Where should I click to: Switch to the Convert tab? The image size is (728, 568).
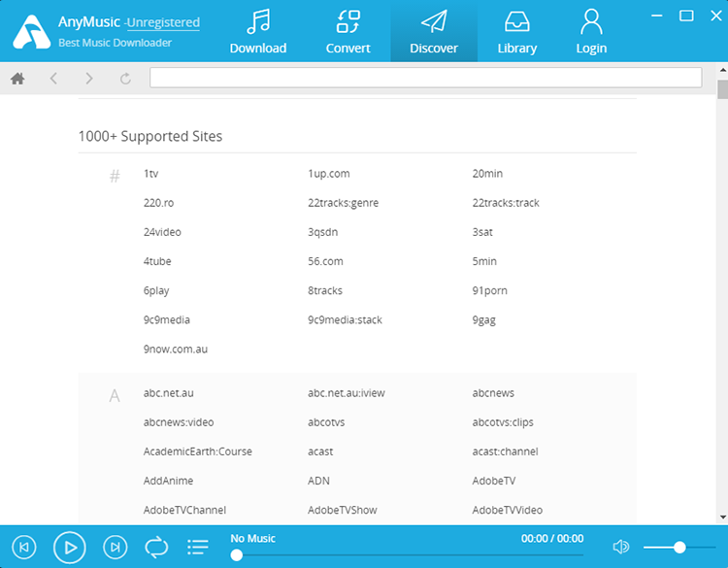coord(347,32)
